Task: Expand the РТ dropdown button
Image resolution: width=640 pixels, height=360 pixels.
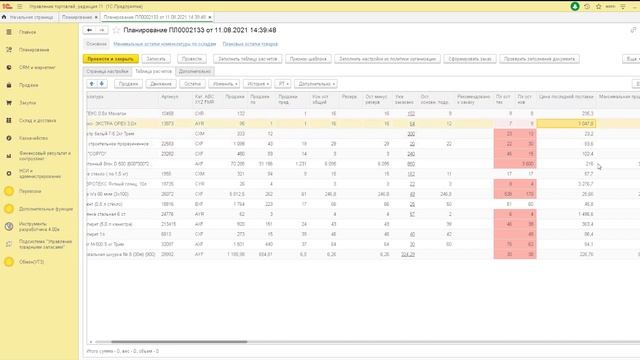Action: (x=282, y=84)
